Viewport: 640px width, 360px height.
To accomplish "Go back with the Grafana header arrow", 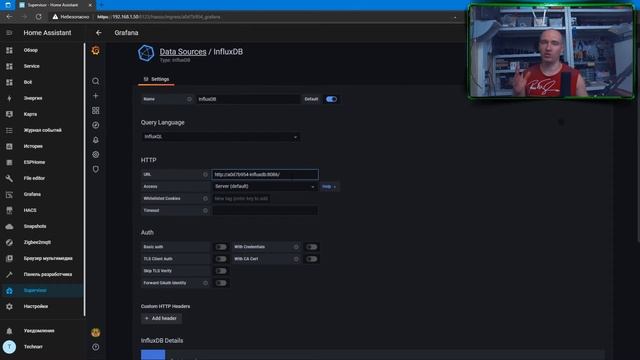I will [x=98, y=33].
